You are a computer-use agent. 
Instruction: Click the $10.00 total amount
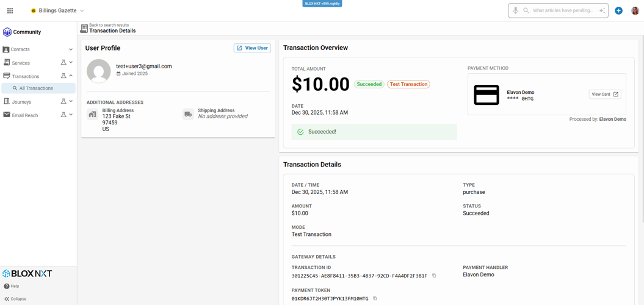(x=320, y=84)
